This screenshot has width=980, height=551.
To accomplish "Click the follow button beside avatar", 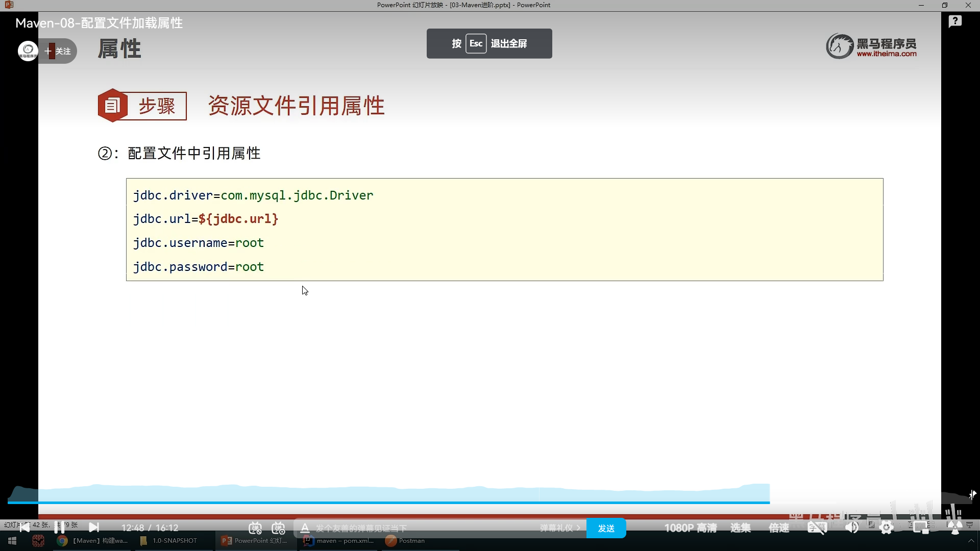I will tap(59, 51).
